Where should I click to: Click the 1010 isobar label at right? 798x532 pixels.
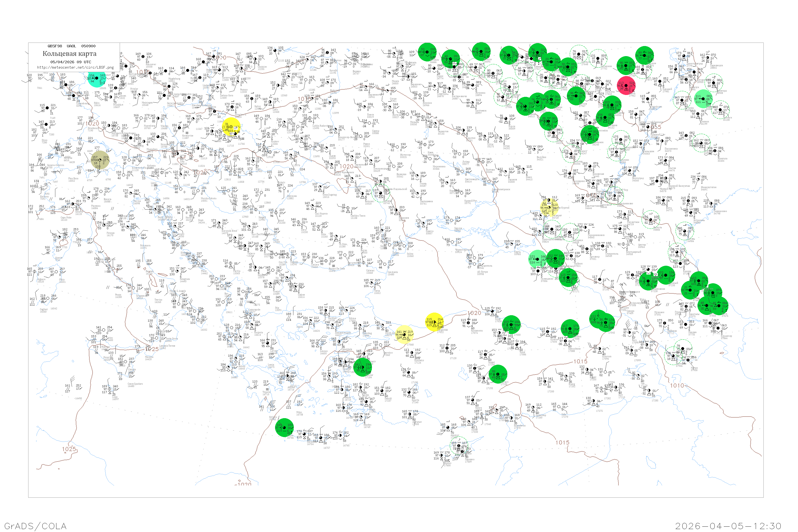tap(677, 385)
